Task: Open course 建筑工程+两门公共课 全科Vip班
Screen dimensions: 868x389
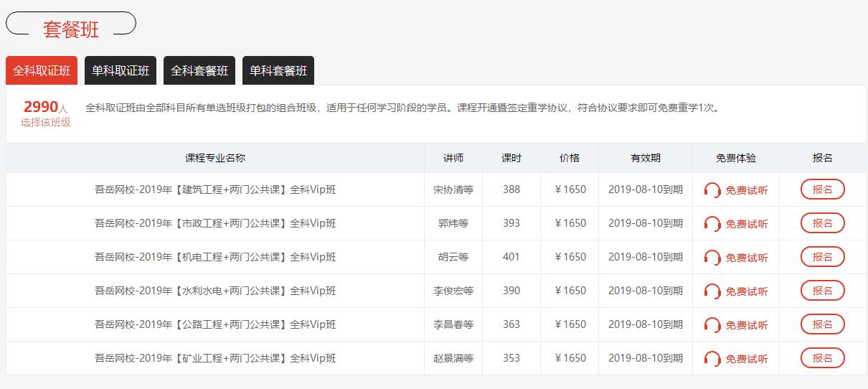Action: click(215, 189)
